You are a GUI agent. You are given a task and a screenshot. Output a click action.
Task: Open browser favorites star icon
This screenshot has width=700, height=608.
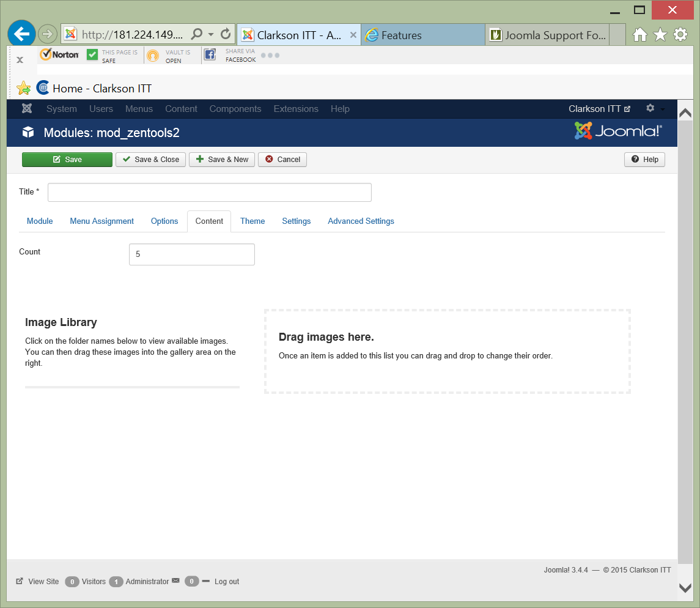tap(660, 34)
